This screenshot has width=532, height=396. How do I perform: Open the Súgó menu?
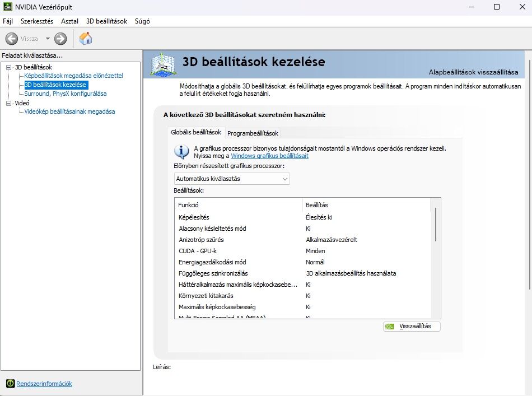(x=142, y=21)
